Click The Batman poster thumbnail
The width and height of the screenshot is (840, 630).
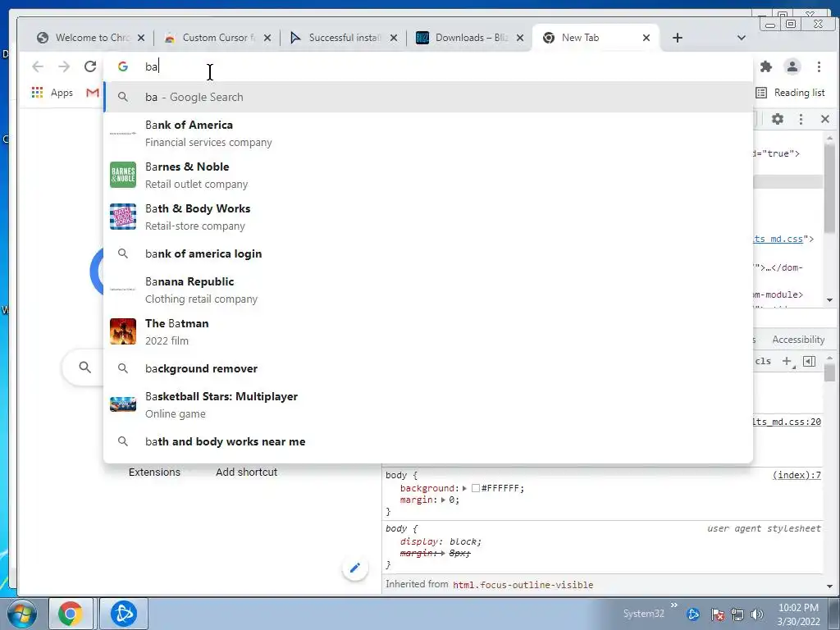(x=123, y=331)
